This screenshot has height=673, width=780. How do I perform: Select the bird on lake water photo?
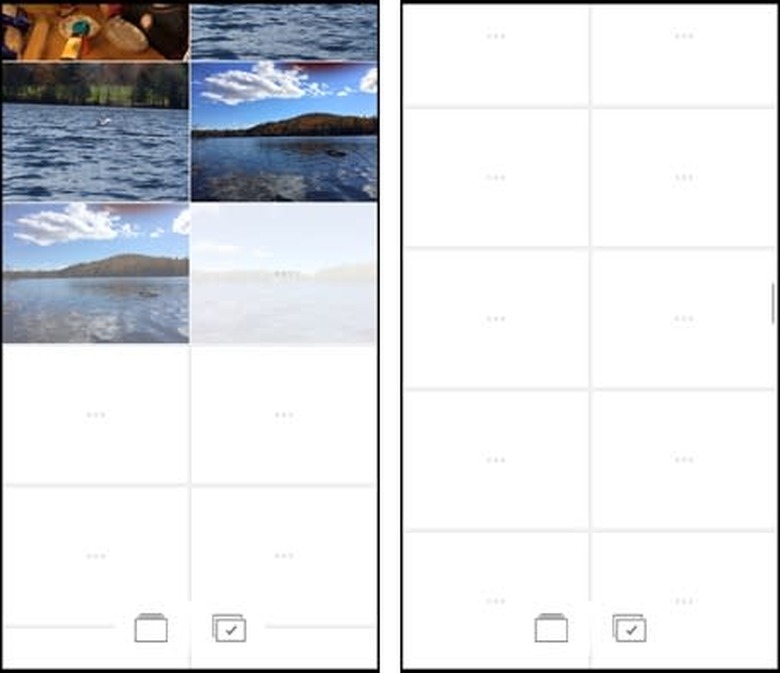tap(95, 132)
